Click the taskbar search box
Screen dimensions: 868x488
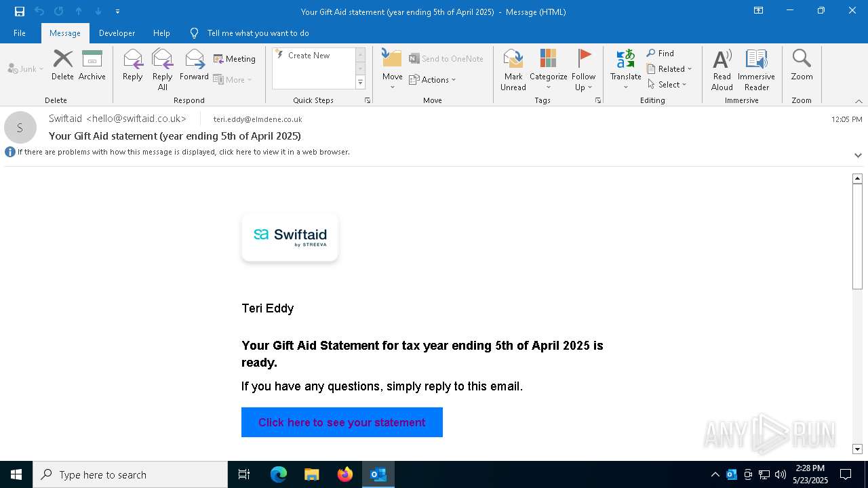pos(130,474)
